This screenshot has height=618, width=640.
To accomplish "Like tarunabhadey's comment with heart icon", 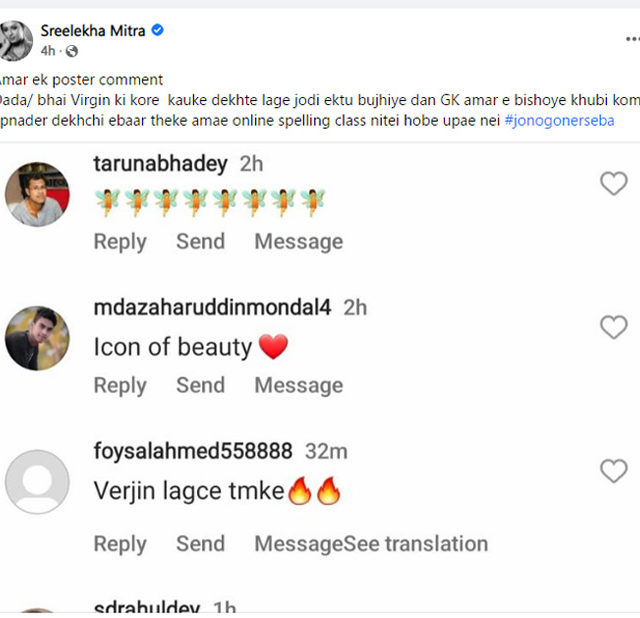I will [x=613, y=183].
